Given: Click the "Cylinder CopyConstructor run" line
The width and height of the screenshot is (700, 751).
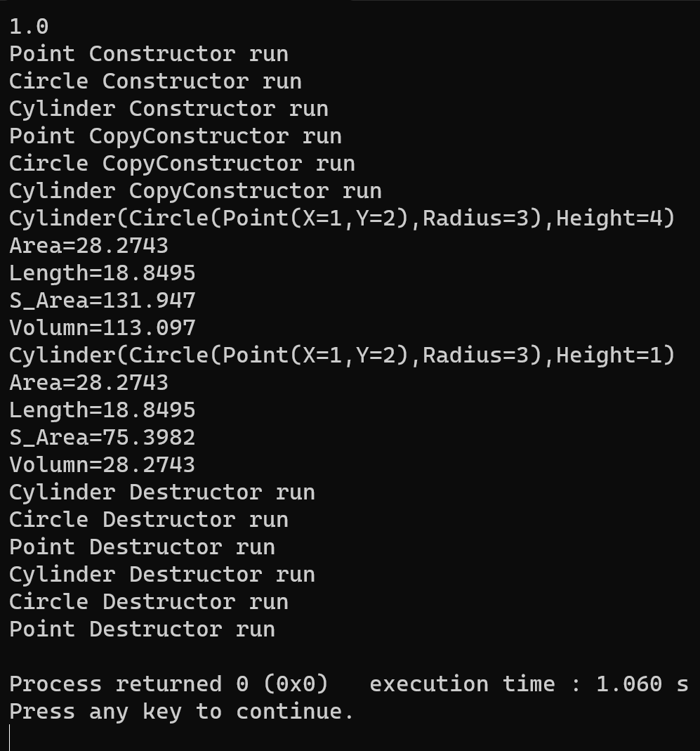Looking at the screenshot, I should click(195, 191).
